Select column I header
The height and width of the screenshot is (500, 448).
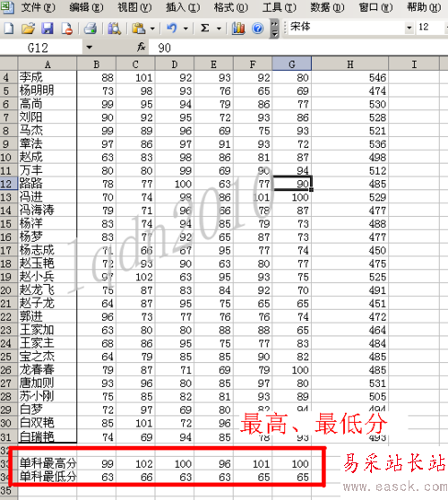tap(414, 65)
